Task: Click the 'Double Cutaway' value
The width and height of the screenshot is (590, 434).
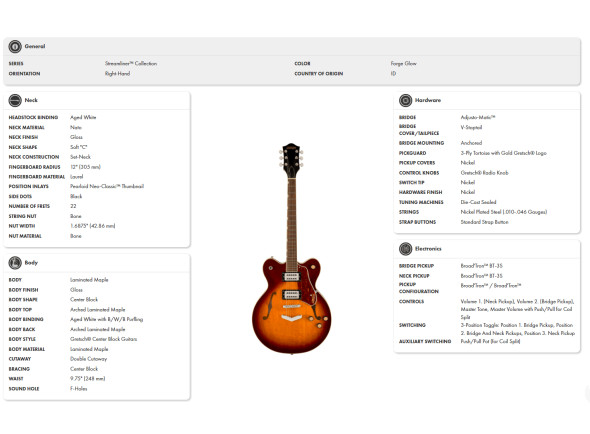Action: (88, 359)
